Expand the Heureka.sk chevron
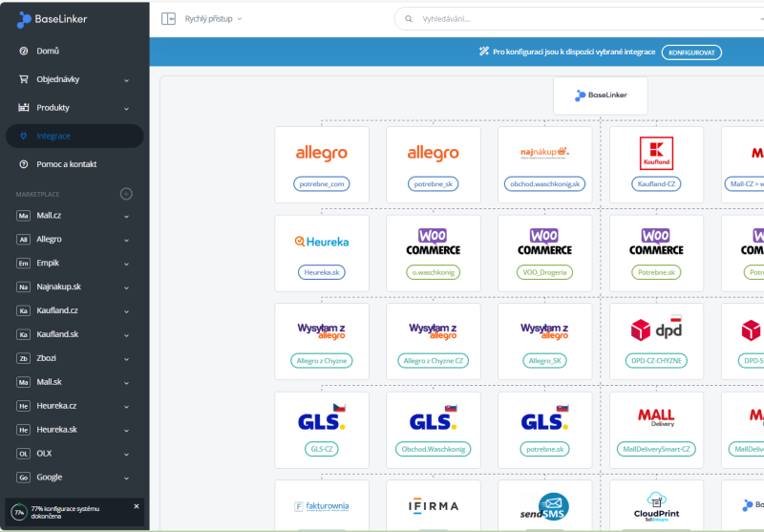The height and width of the screenshot is (532, 764). click(126, 430)
